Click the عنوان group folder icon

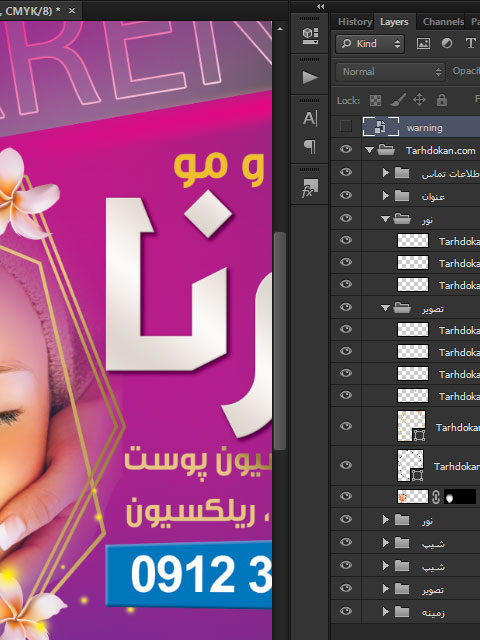(402, 196)
